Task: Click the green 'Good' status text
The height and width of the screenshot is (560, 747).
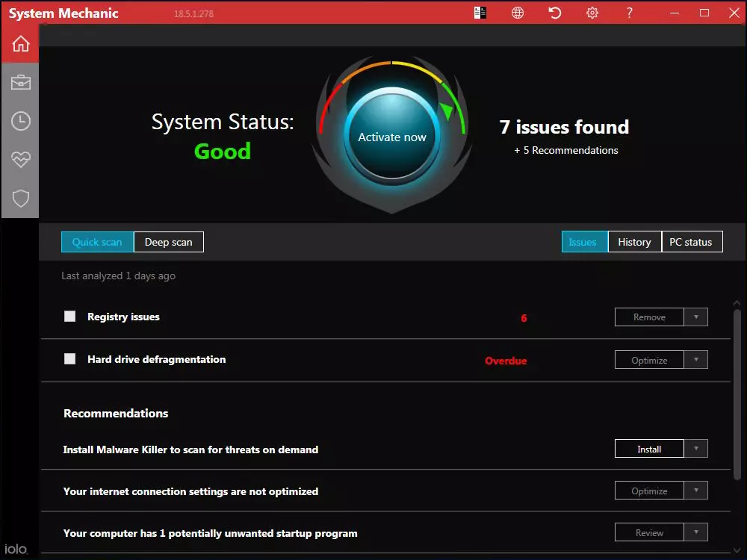Action: (x=223, y=152)
